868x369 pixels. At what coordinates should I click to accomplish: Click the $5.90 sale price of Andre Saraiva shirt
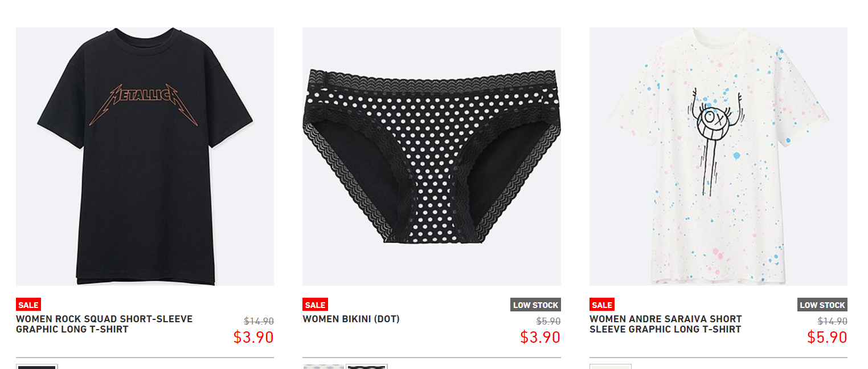tap(827, 337)
